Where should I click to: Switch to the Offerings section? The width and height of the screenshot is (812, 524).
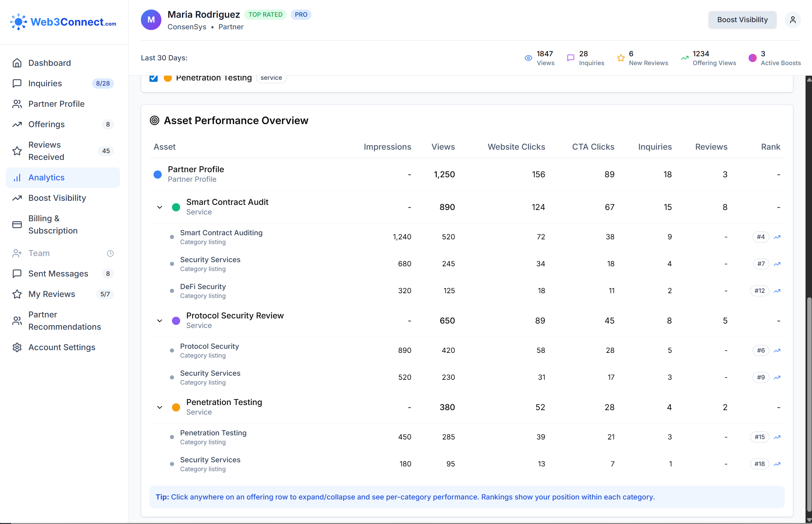coord(46,124)
